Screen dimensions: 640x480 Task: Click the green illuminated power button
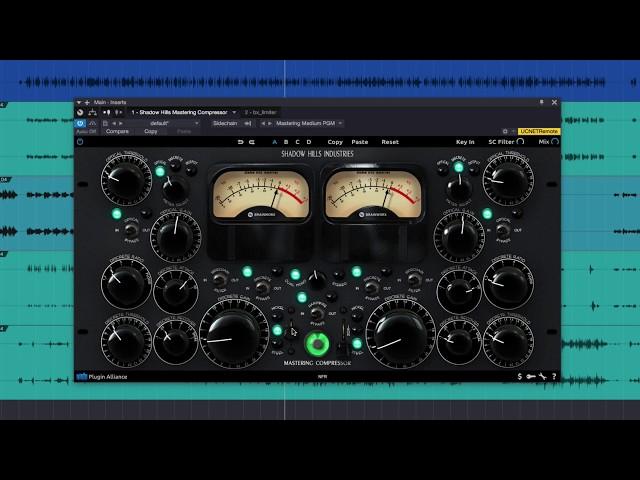coord(318,344)
